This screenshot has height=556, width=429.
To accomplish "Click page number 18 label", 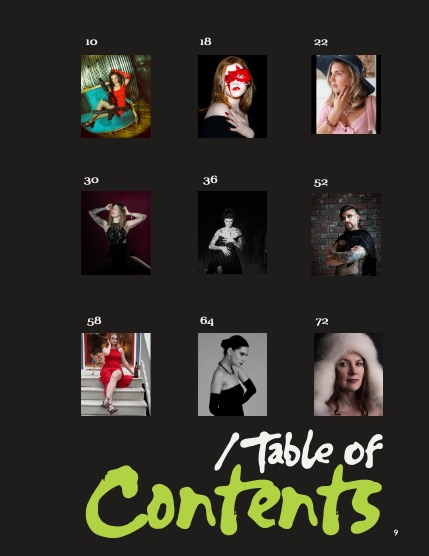I will (205, 41).
